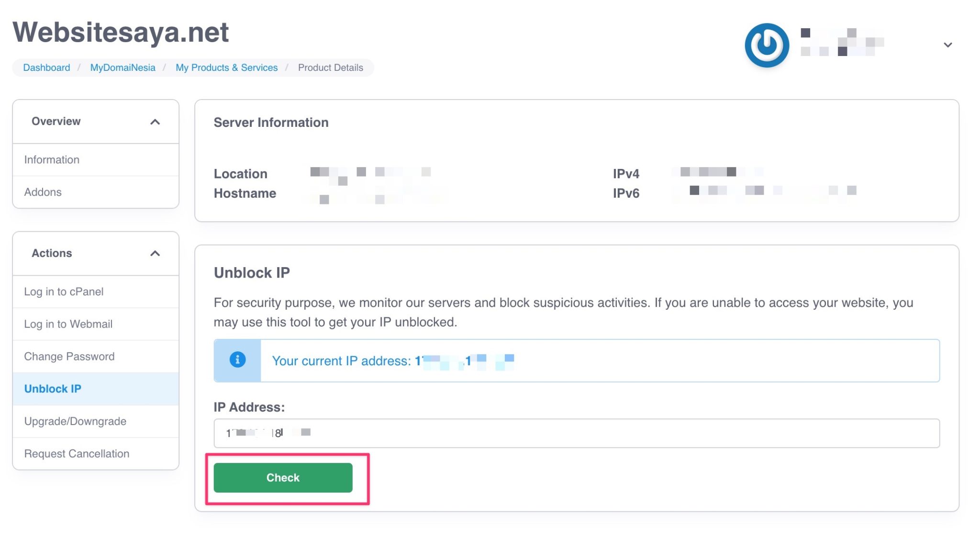This screenshot has height=550, width=980.
Task: Choose Request Cancellation action
Action: pos(77,453)
